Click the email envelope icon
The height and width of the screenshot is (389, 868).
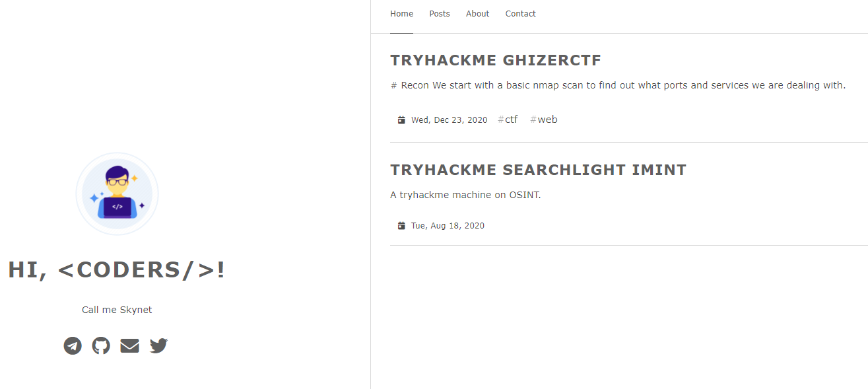click(129, 345)
